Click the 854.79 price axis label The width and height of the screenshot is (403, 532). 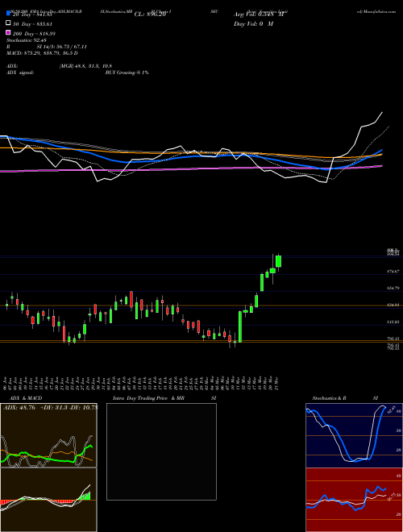coord(393,288)
